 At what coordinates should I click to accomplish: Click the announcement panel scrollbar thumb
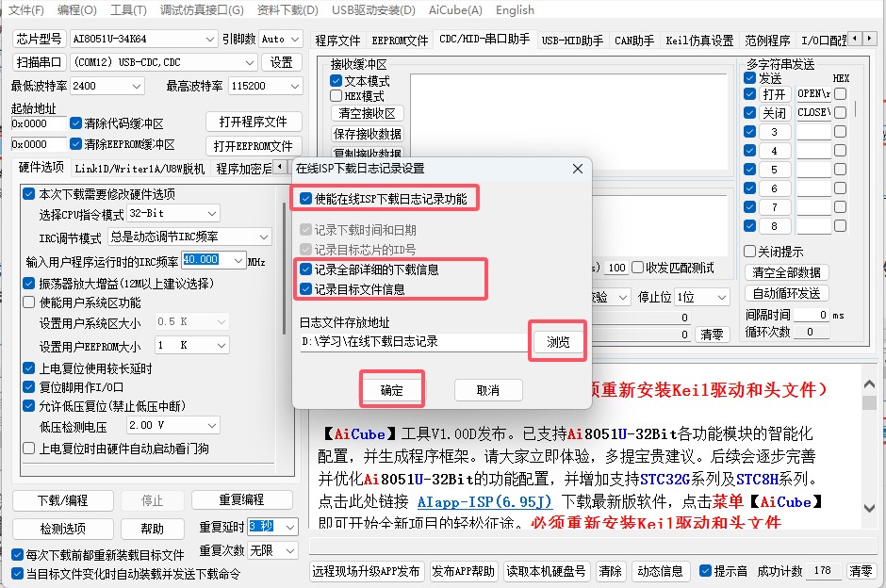(869, 402)
